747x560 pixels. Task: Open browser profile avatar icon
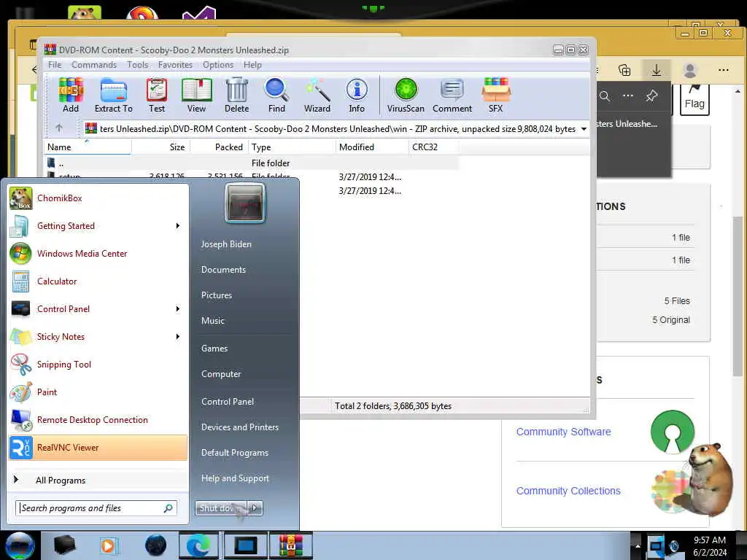690,71
